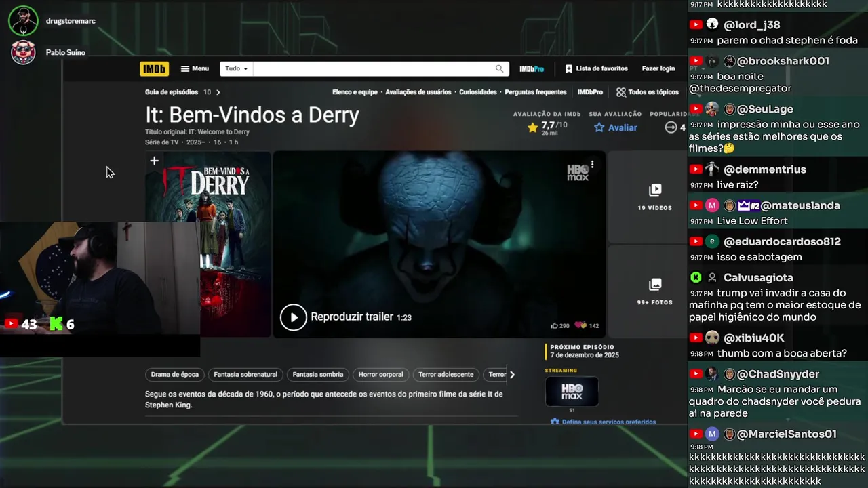Click the series title It: Bem-Vindos a Derry
868x488 pixels.
click(252, 115)
